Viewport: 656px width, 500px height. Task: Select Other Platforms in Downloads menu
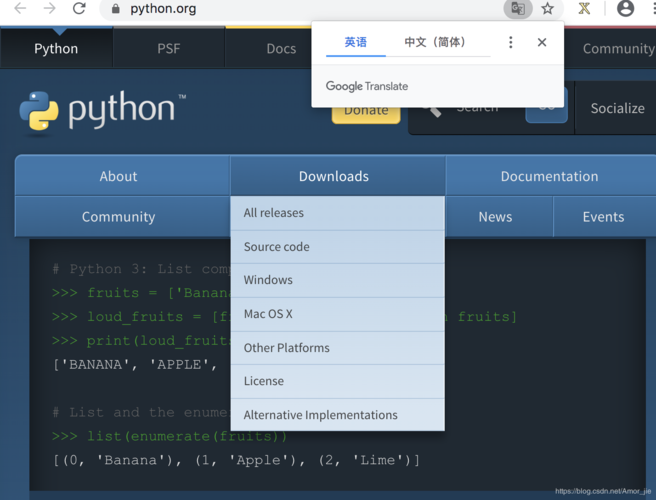coord(338,348)
